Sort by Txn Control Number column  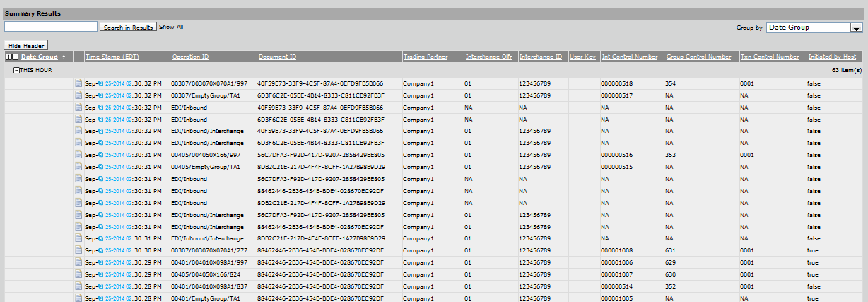(x=770, y=57)
